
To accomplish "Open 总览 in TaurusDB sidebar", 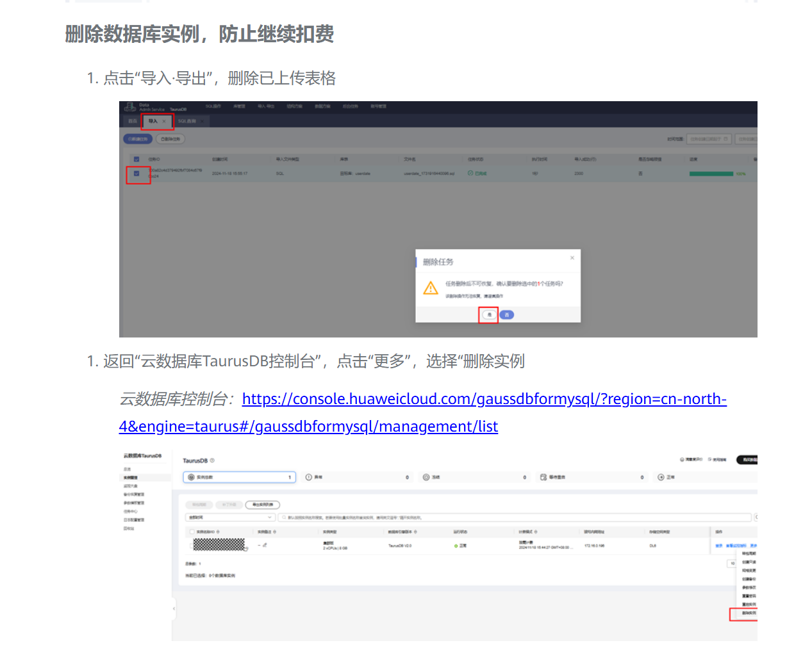I will 127,469.
